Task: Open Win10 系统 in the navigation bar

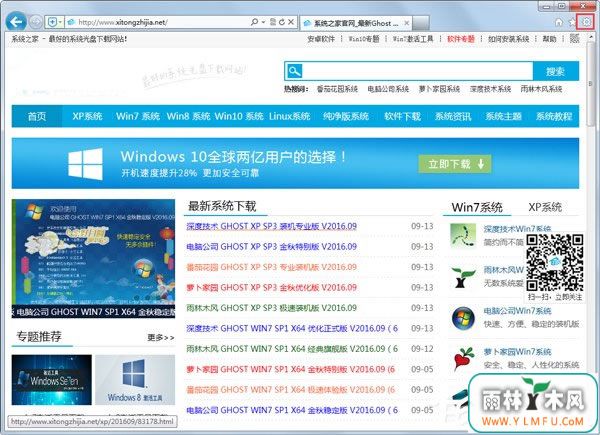Action: tap(239, 116)
